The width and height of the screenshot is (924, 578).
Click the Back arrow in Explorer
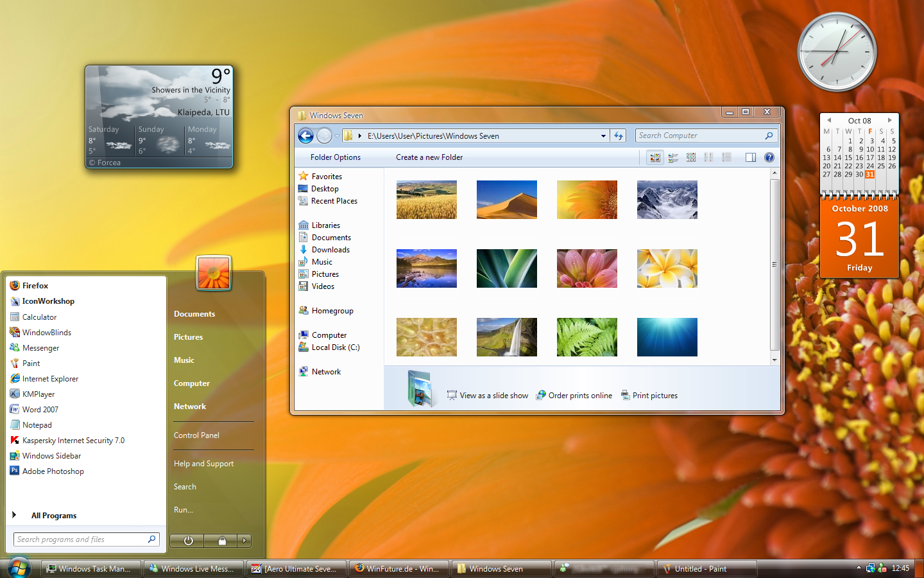[x=306, y=136]
